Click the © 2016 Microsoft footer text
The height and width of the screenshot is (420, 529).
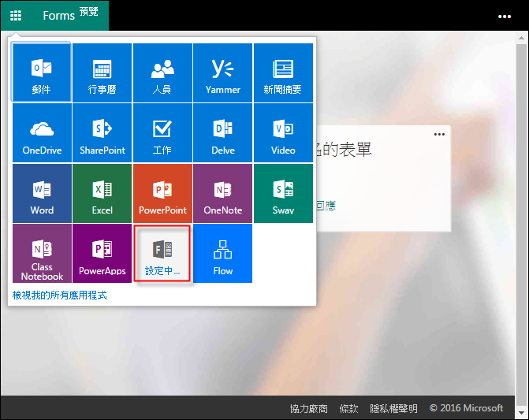[466, 408]
